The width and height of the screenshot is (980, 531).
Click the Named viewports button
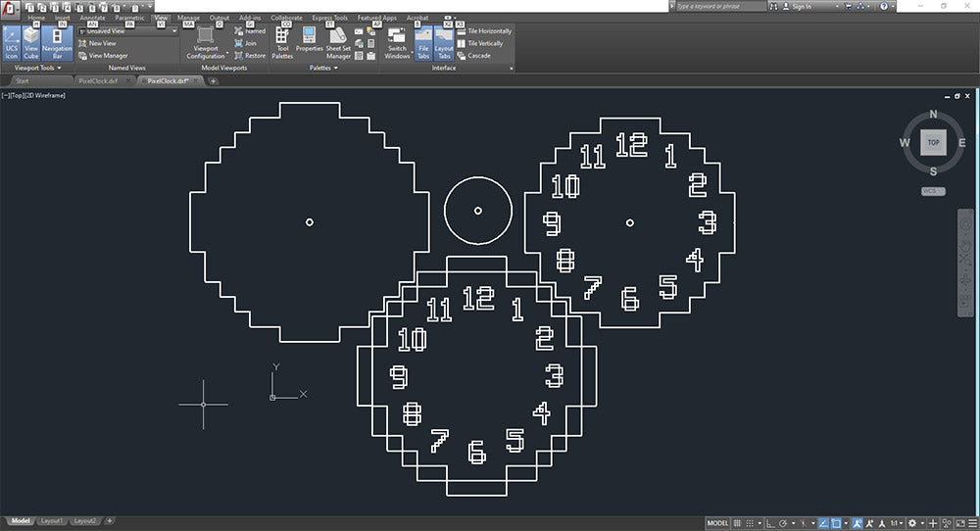click(250, 30)
